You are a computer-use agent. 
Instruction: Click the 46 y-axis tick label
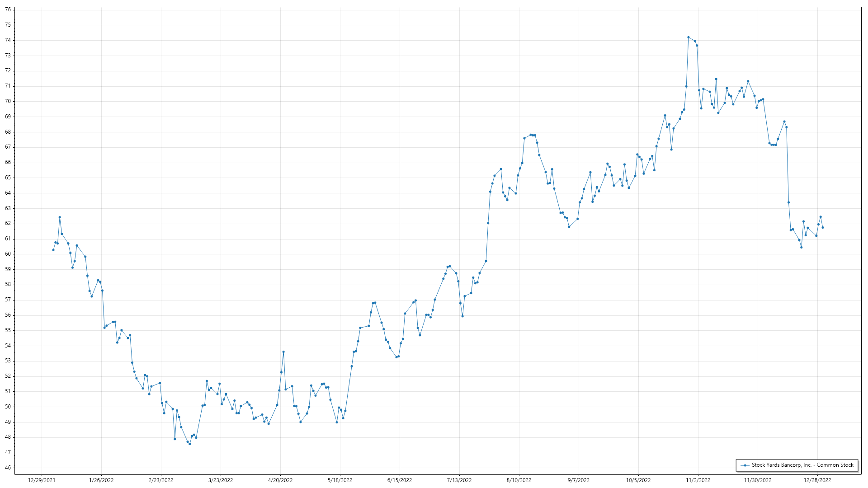coord(8,468)
